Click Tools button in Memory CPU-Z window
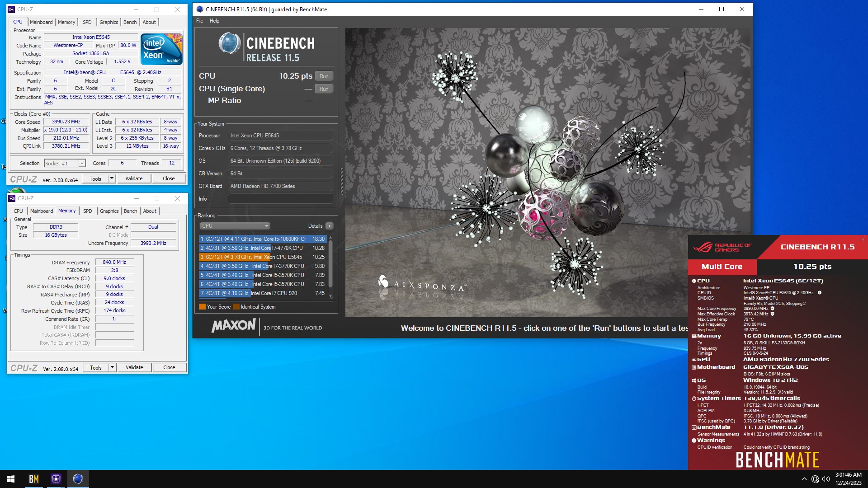 (96, 367)
